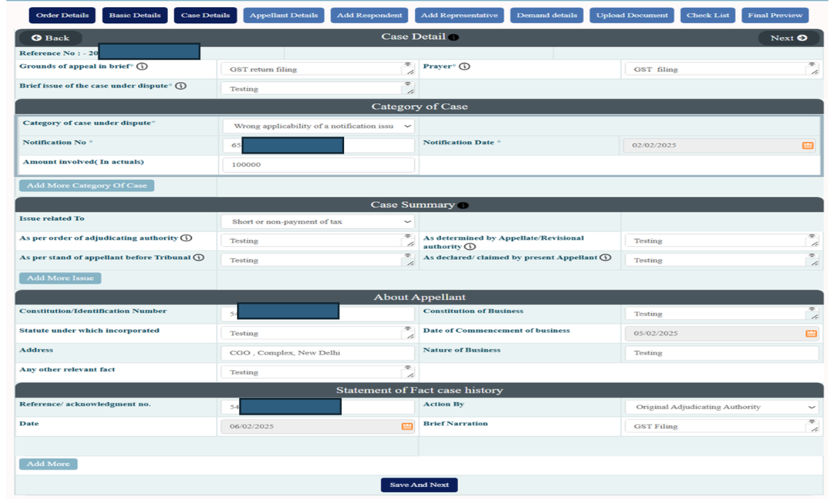
Task: Click Save And Next button
Action: click(419, 485)
